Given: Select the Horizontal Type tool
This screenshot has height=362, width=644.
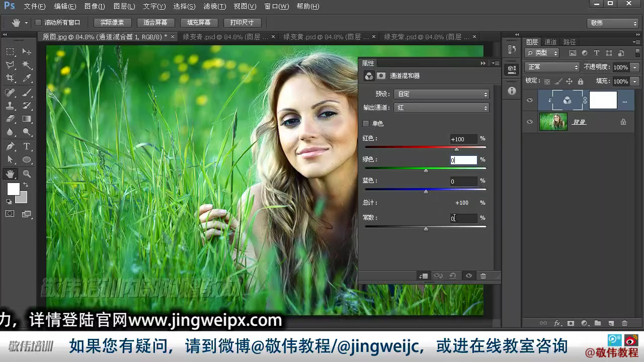Looking at the screenshot, I should [27, 146].
